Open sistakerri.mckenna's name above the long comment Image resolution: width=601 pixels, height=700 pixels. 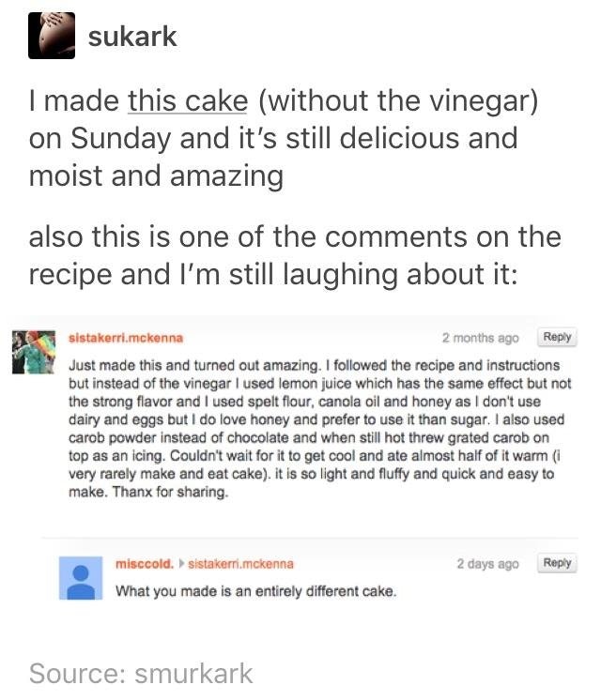(127, 338)
